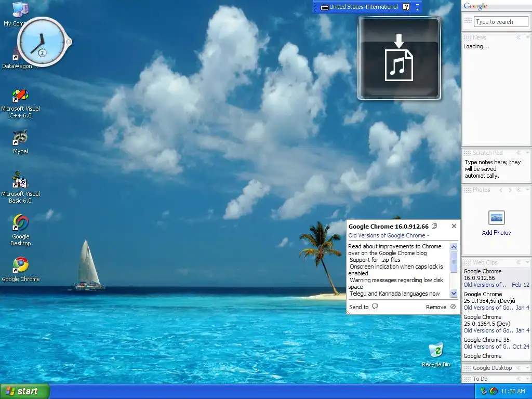This screenshot has width=532, height=399.
Task: Expand the Web Clips gadget chevron
Action: (518, 262)
